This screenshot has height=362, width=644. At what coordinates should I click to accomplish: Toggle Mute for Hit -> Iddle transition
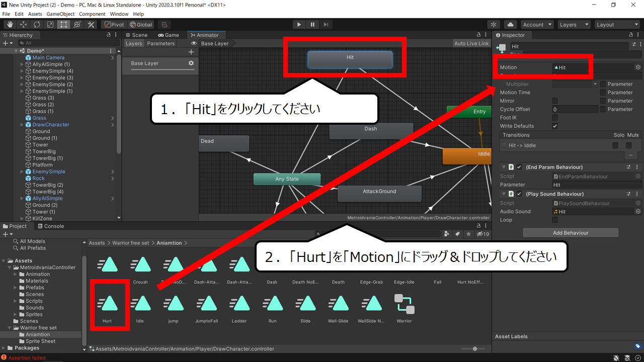(x=629, y=145)
